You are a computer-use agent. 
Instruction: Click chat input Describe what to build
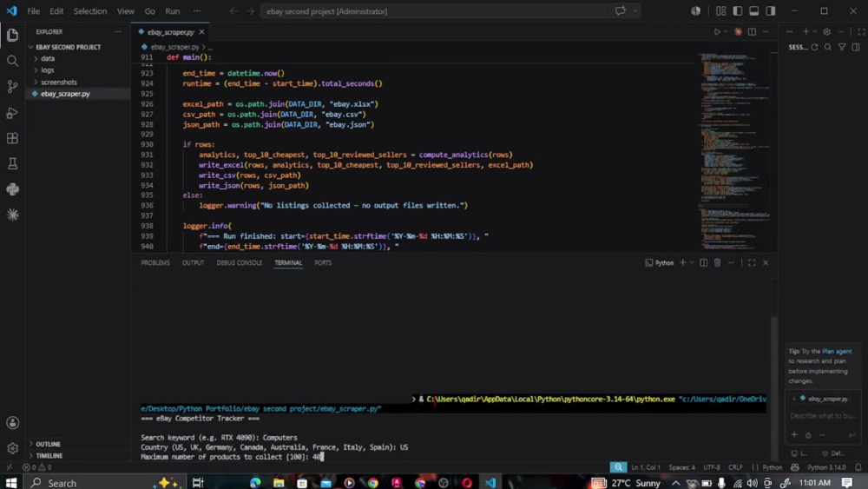click(x=822, y=416)
